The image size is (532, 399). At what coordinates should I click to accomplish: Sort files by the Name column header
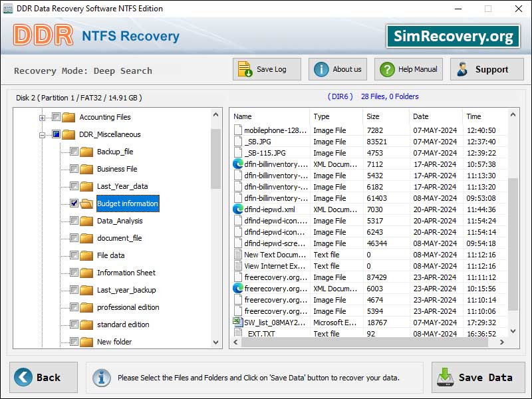[x=242, y=116]
